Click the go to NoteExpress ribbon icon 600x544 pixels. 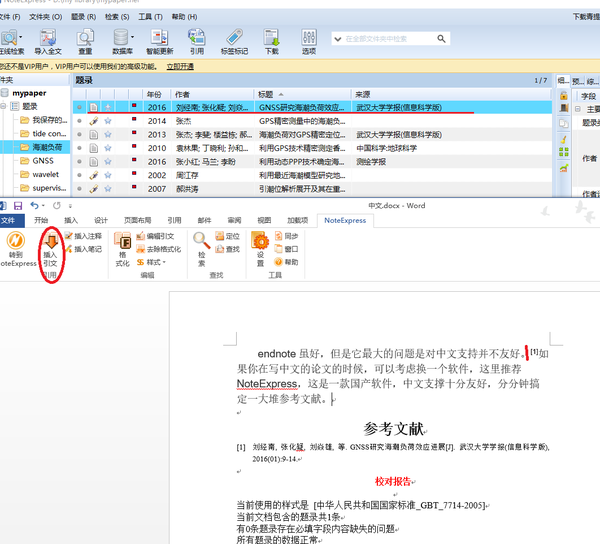(16, 240)
